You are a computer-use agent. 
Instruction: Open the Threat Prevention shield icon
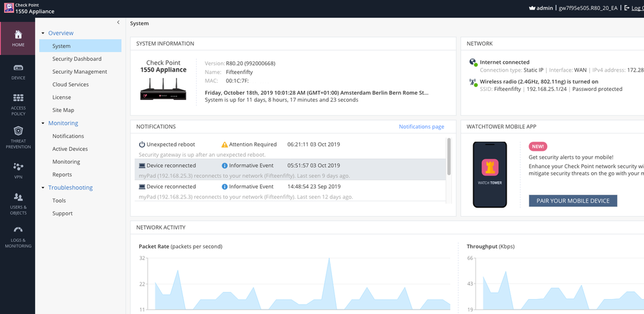[18, 131]
